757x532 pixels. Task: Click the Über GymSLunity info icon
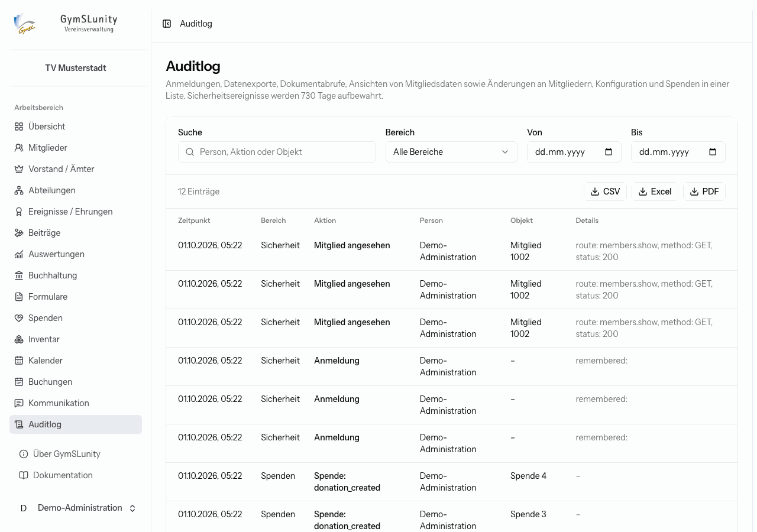coord(24,454)
